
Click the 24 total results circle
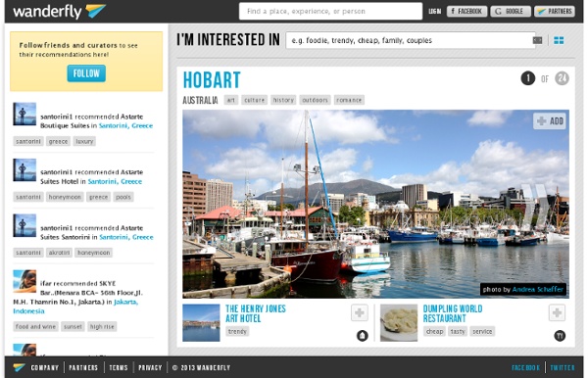coord(562,78)
